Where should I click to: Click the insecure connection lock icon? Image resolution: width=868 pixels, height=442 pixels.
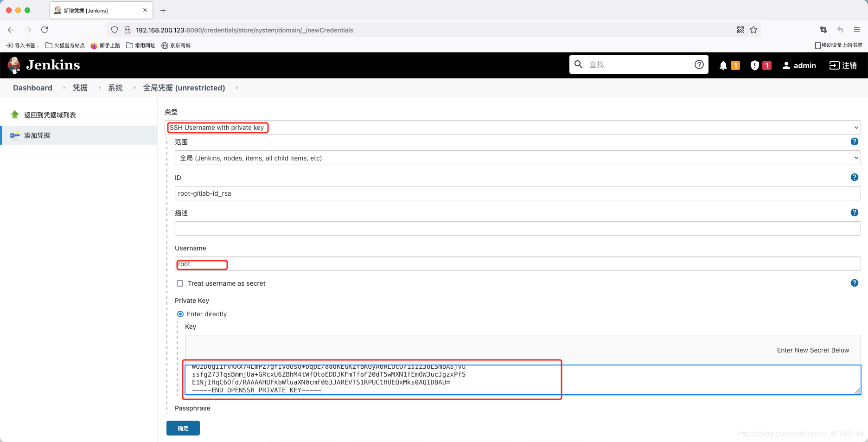coord(128,30)
